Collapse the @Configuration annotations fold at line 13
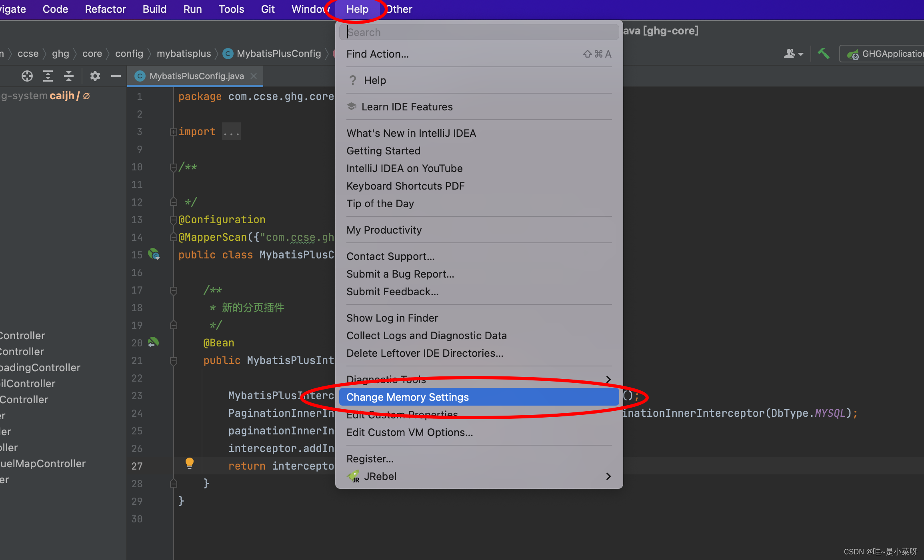The height and width of the screenshot is (560, 924). (x=173, y=220)
